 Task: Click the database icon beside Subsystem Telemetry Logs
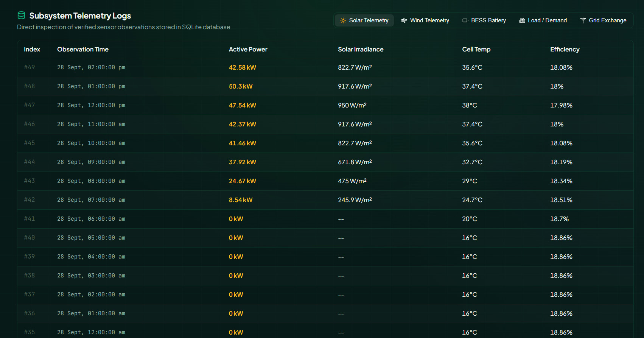pos(21,16)
